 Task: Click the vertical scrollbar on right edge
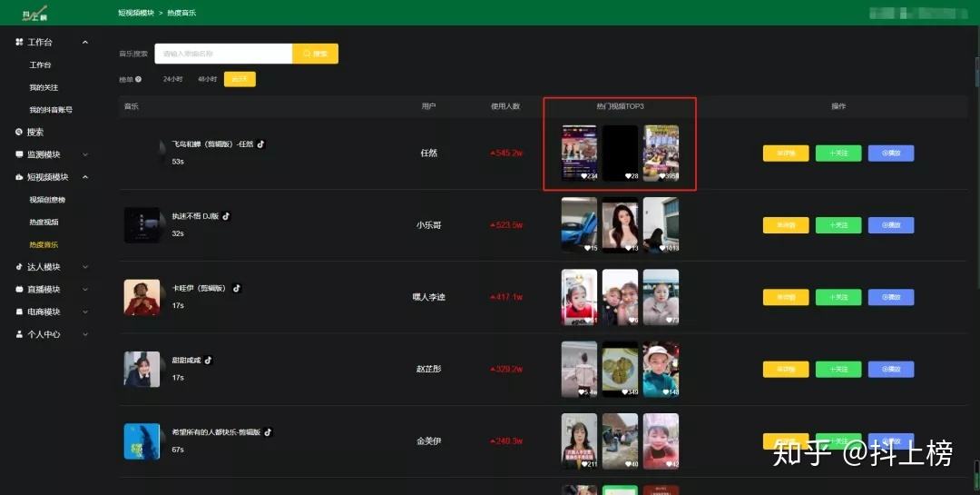(977, 72)
